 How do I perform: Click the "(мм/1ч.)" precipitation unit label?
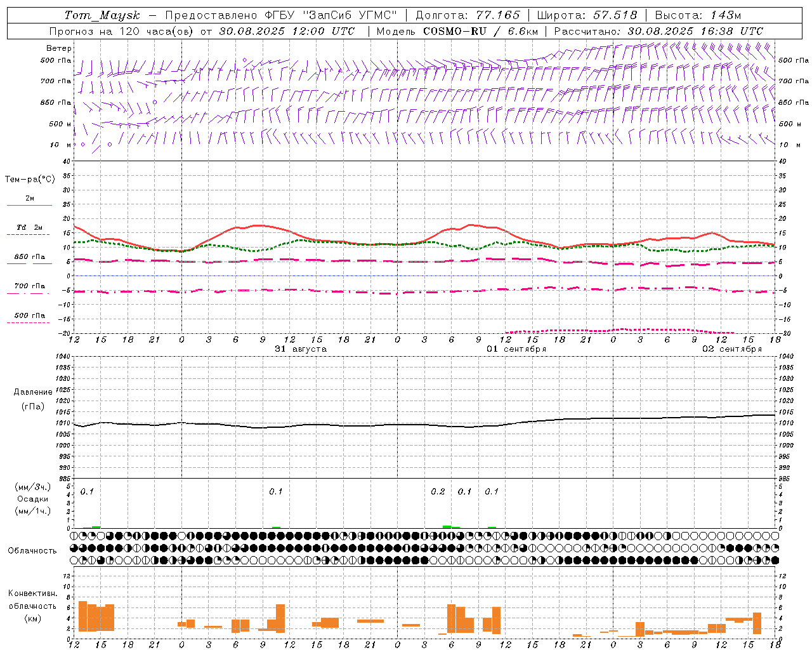point(33,511)
